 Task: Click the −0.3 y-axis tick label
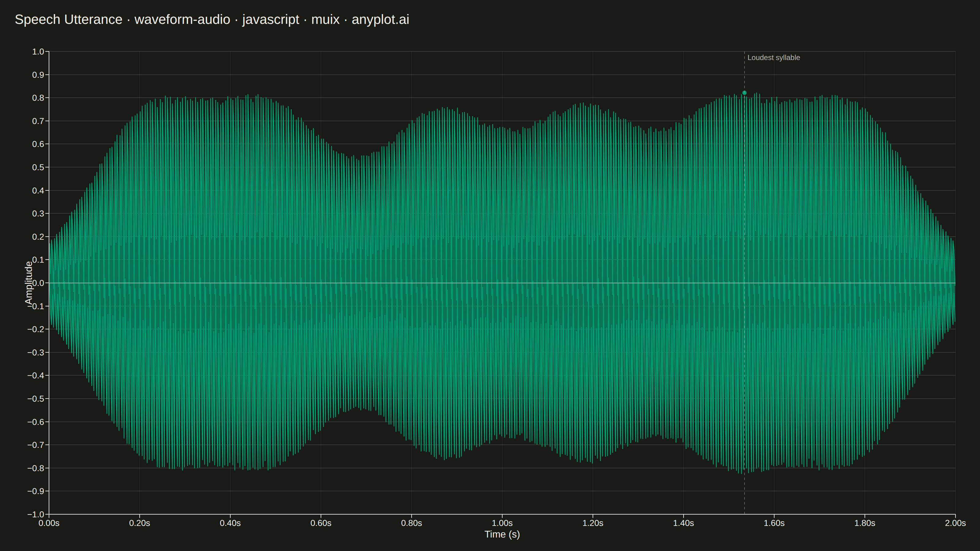pos(36,353)
